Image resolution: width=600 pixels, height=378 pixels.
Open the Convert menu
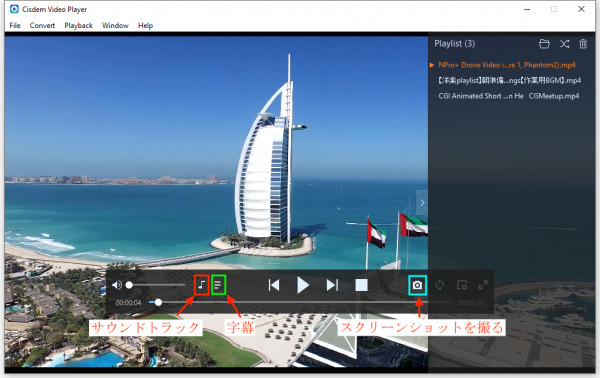(x=42, y=25)
